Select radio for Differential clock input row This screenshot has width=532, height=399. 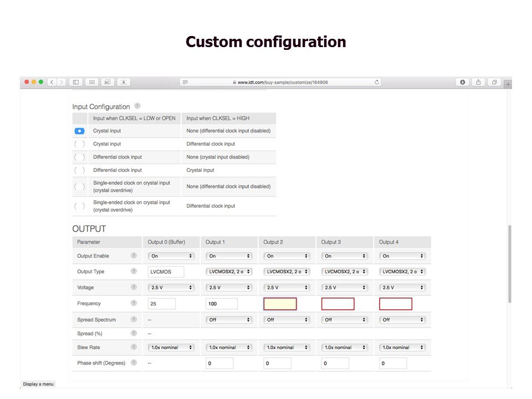click(79, 157)
